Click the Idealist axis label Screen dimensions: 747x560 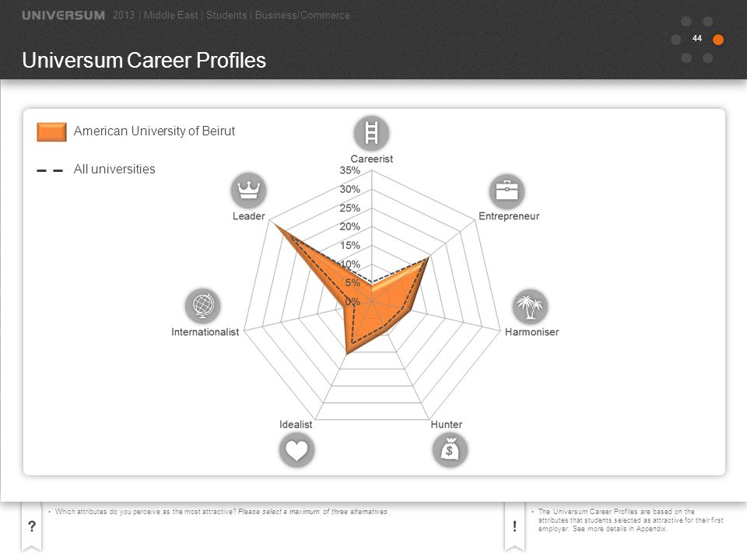296,425
